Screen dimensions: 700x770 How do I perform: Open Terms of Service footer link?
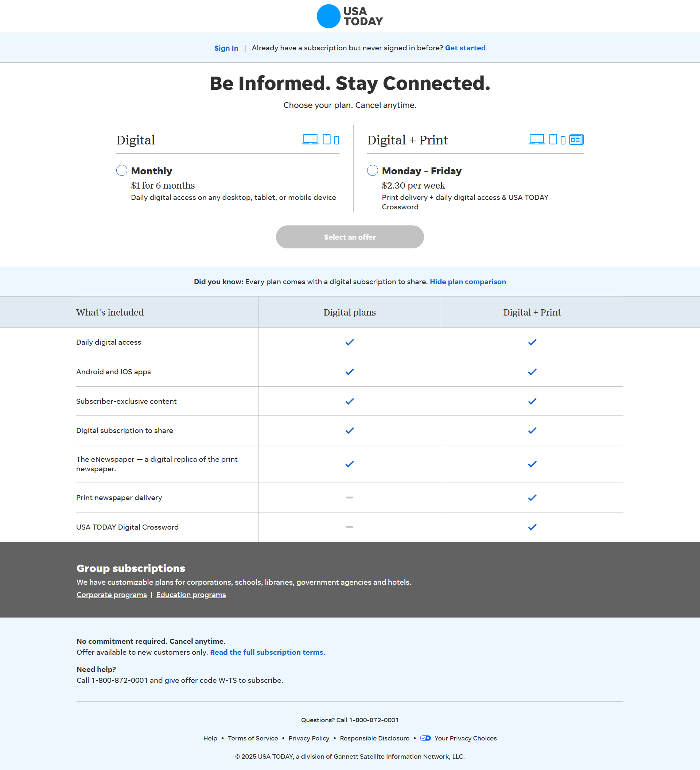(253, 738)
